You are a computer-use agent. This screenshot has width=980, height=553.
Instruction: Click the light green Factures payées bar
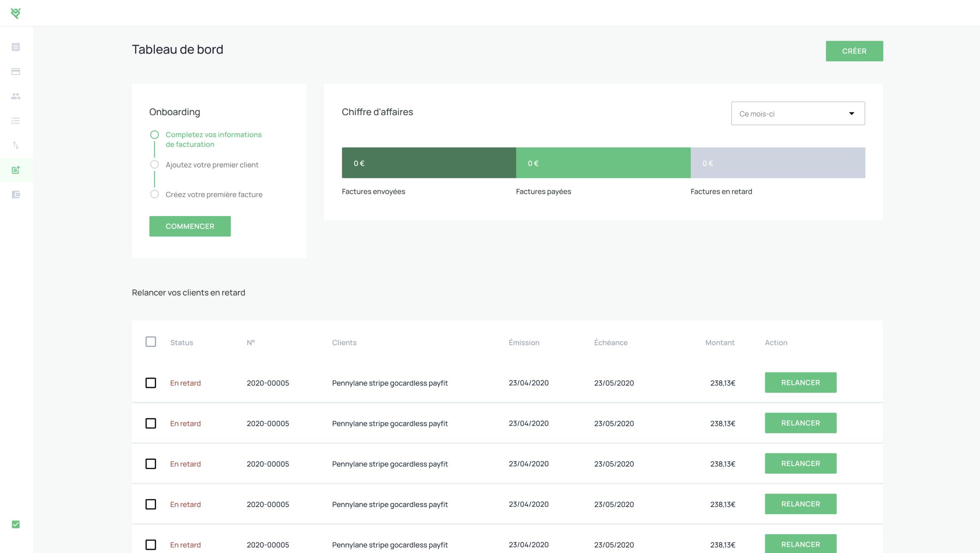point(603,163)
